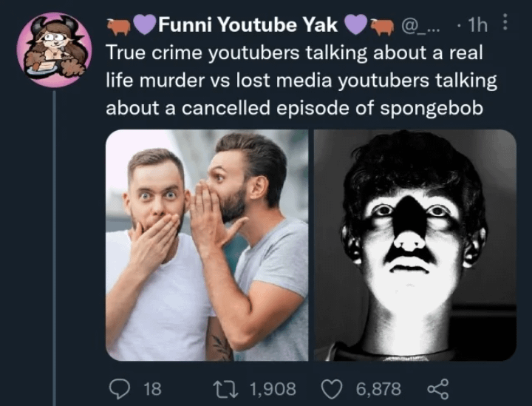
Task: Open the black-and-white inverted face image
Action: (415, 245)
